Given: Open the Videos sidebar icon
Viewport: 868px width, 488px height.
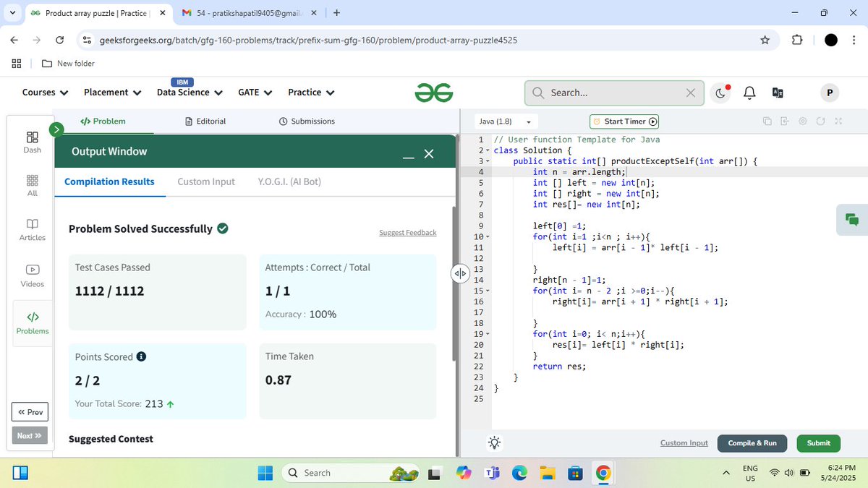Looking at the screenshot, I should coord(33,275).
